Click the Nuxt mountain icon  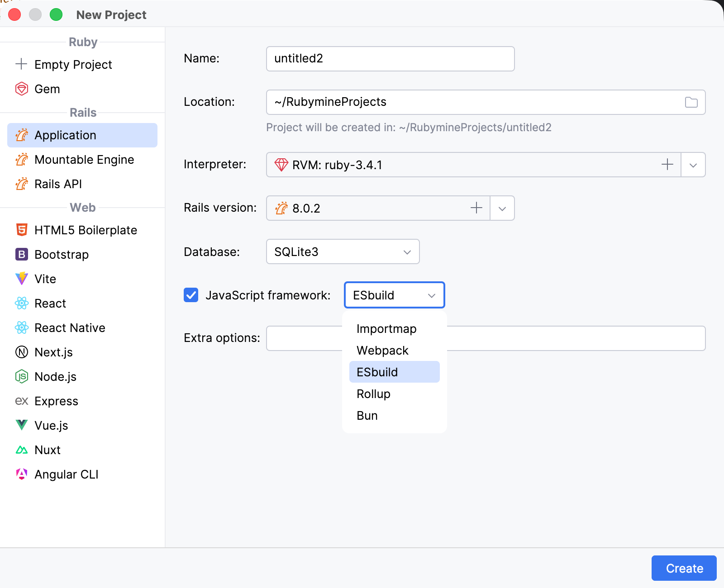(x=22, y=450)
